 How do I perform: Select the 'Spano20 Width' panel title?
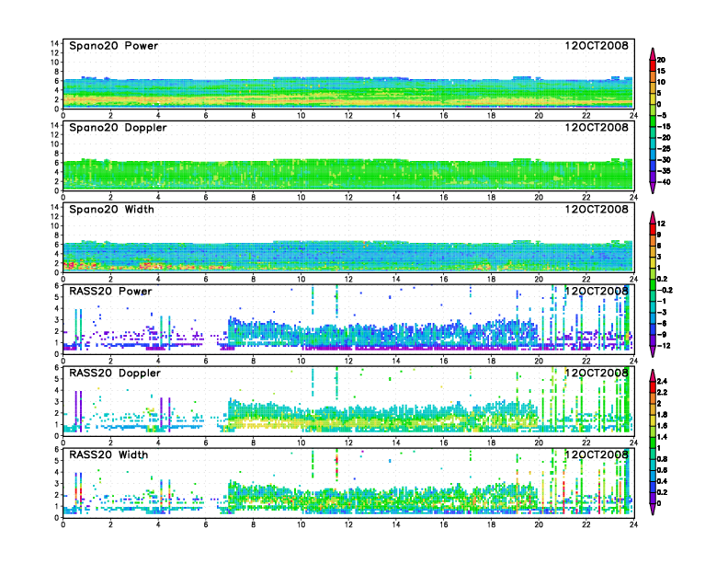(x=111, y=210)
